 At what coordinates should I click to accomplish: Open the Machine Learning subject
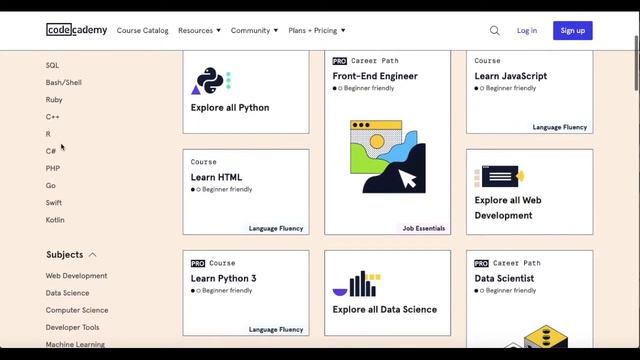tap(75, 344)
